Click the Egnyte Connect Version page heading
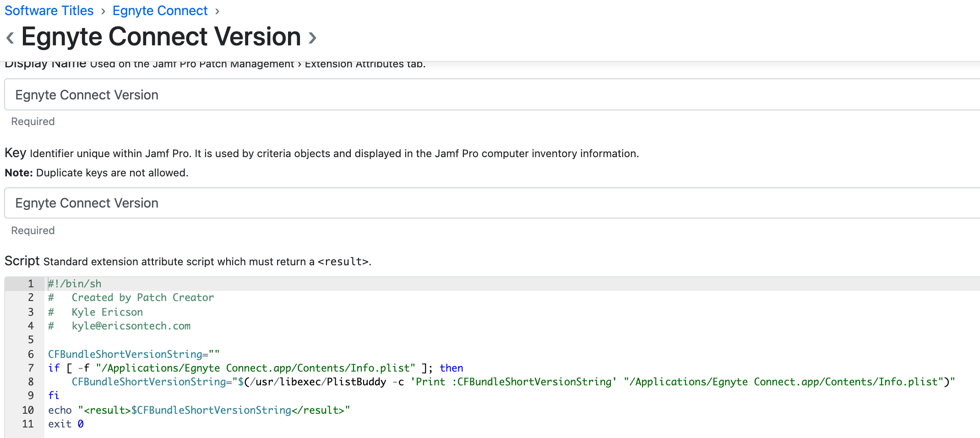This screenshot has height=438, width=980. 161,37
